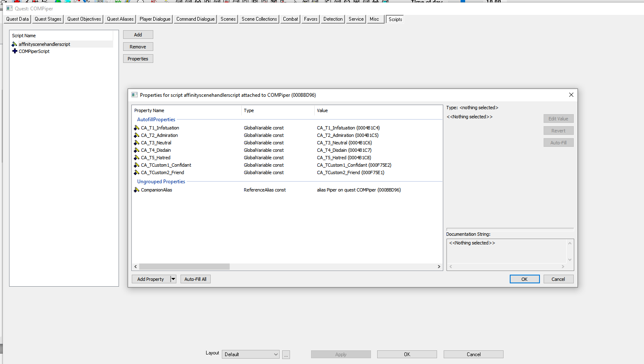Click the property icon for CA_T3_Neutral
The image size is (644, 364).
click(x=137, y=143)
